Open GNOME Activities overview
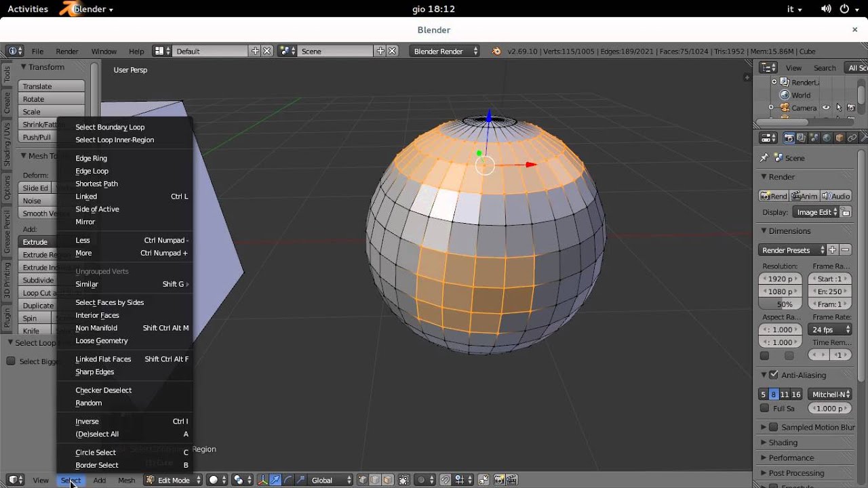The image size is (868, 488). [x=28, y=9]
